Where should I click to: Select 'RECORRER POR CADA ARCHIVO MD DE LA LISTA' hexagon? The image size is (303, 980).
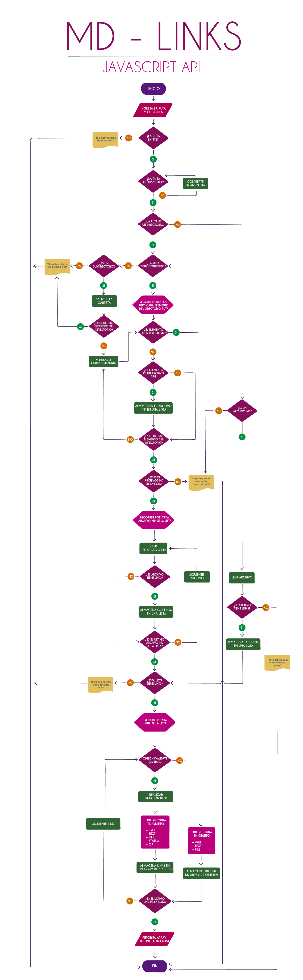click(x=154, y=520)
